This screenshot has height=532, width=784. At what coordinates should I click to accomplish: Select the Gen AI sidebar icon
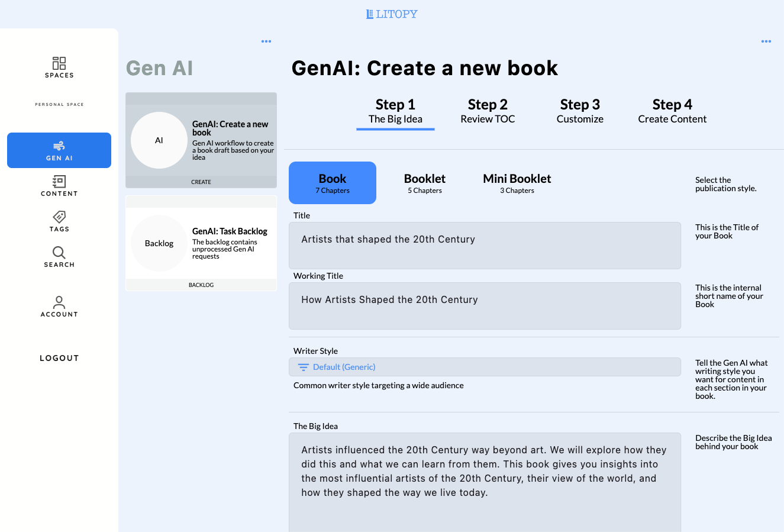tap(59, 146)
